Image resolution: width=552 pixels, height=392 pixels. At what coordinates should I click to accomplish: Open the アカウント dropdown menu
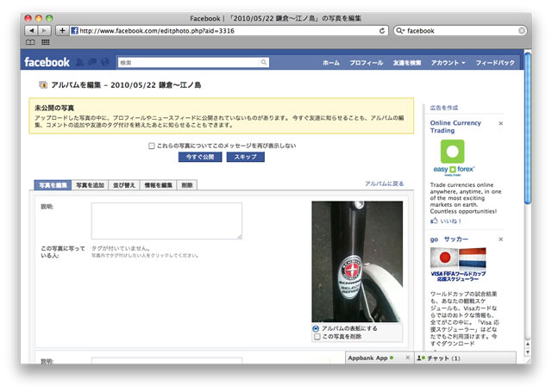pos(448,63)
